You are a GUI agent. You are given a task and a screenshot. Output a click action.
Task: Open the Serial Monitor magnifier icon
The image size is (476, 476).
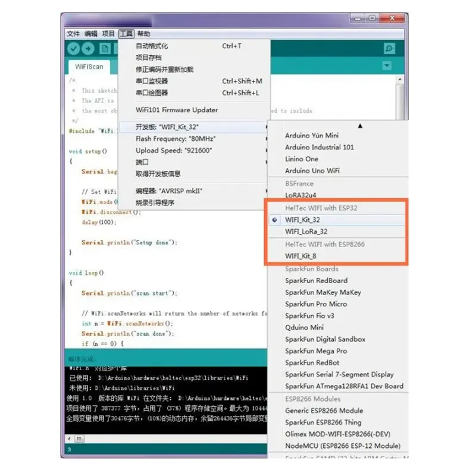tap(389, 49)
